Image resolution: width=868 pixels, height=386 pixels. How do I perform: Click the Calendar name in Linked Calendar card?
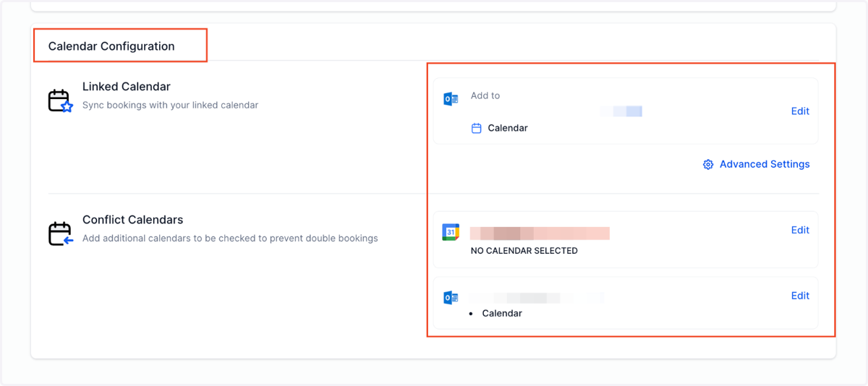508,128
